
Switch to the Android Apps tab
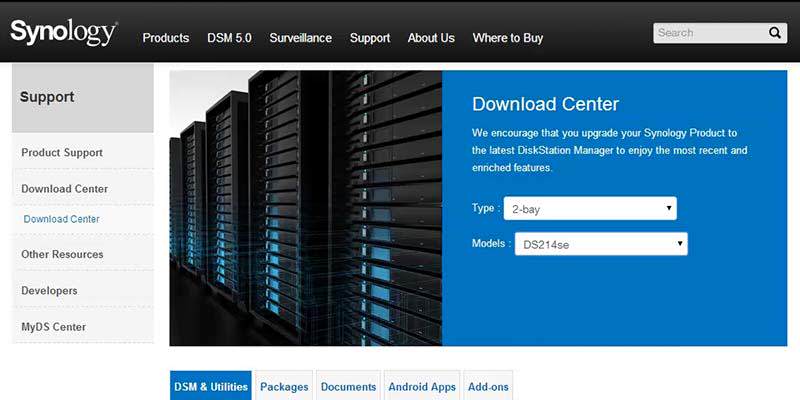tap(422, 386)
